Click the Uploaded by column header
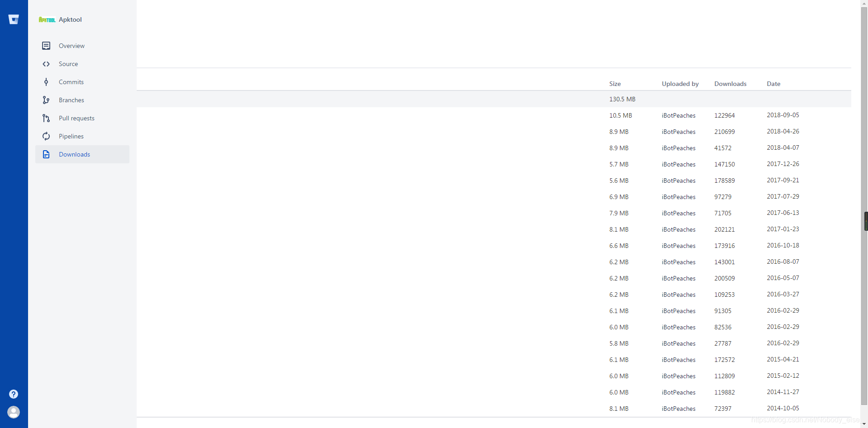 680,84
